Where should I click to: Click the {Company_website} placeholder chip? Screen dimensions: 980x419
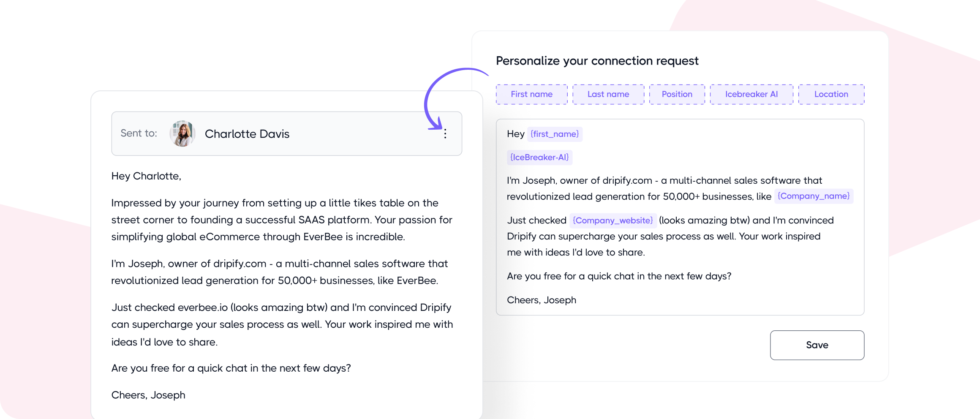tap(612, 220)
